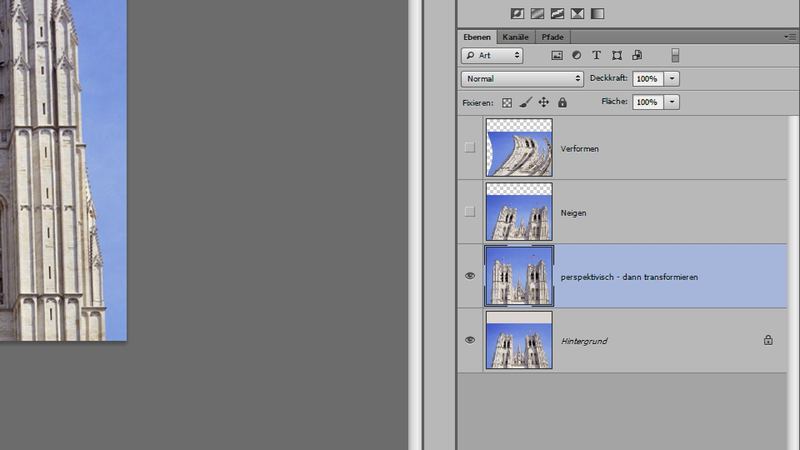Show the Verformen layer
The width and height of the screenshot is (800, 450).
click(469, 147)
